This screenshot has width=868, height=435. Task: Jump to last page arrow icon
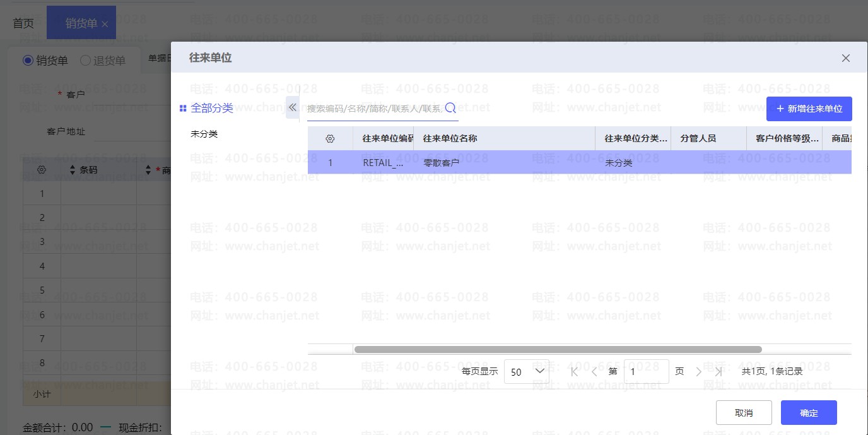coord(718,371)
